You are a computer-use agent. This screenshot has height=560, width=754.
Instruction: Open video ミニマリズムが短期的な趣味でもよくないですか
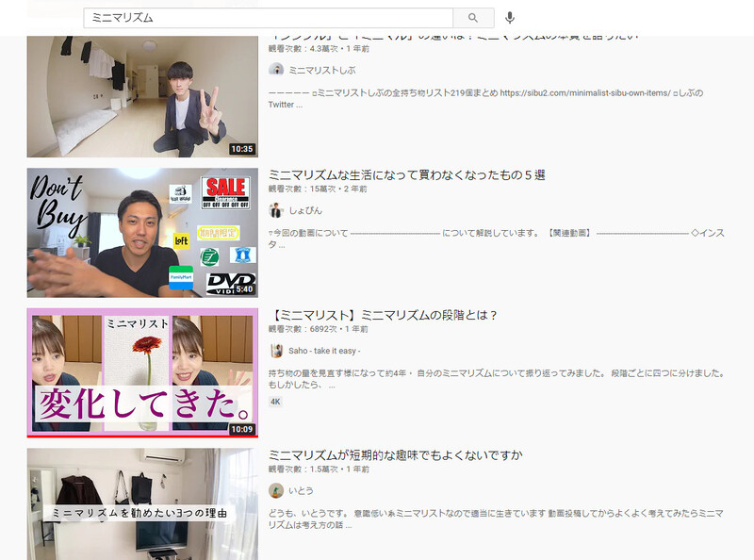(x=395, y=455)
